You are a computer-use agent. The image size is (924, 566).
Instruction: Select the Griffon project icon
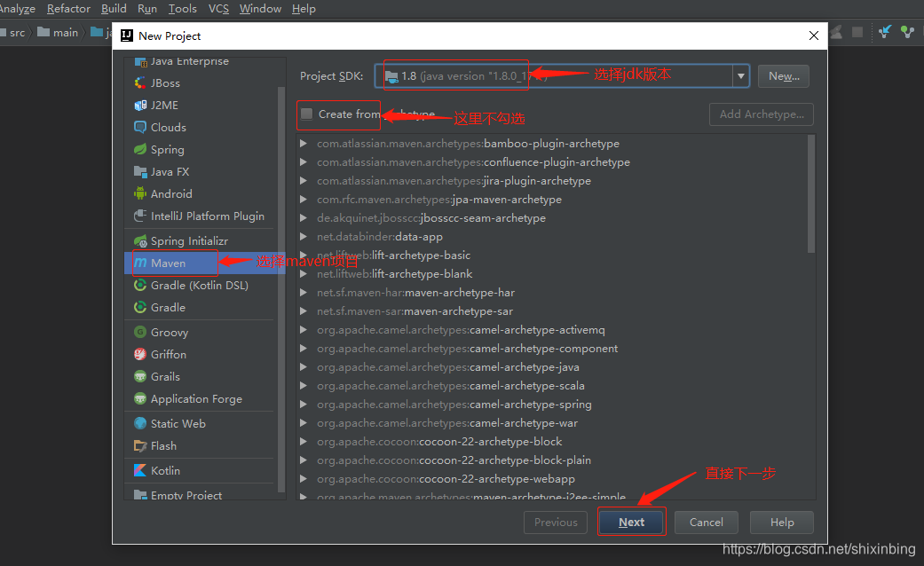tap(140, 355)
